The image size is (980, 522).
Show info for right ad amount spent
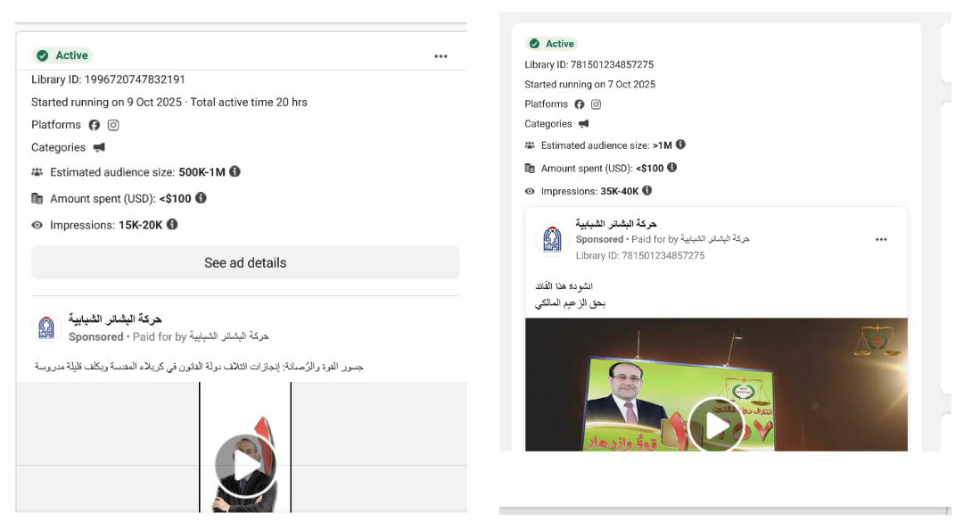click(x=671, y=168)
